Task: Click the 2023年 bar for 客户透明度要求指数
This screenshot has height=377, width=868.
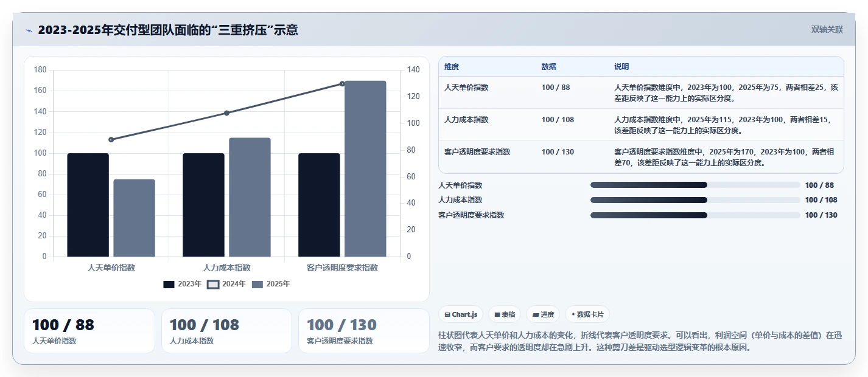Action: [319, 205]
